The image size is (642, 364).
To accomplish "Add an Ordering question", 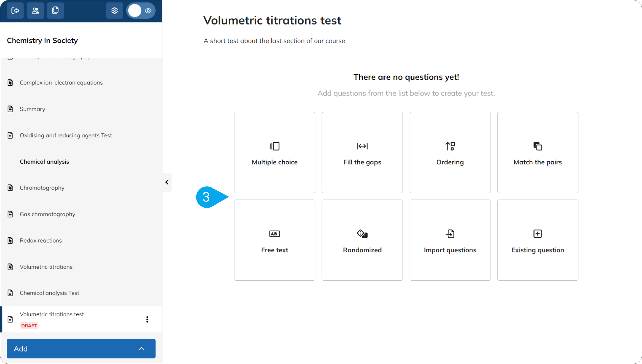I will tap(450, 152).
